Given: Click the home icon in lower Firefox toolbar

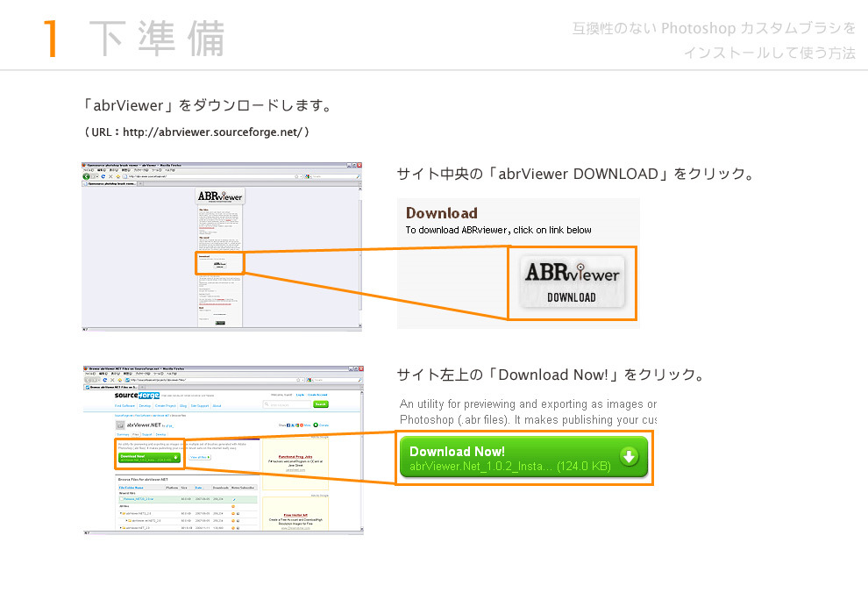Looking at the screenshot, I should (122, 380).
